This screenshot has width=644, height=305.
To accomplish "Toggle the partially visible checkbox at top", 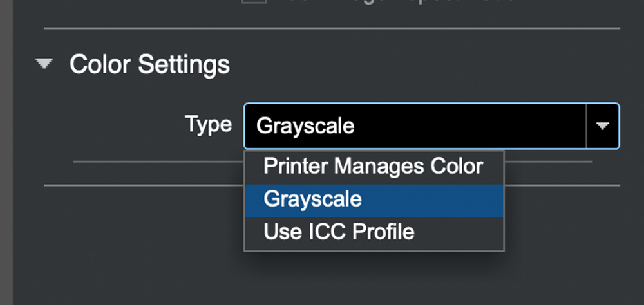I will [x=254, y=3].
